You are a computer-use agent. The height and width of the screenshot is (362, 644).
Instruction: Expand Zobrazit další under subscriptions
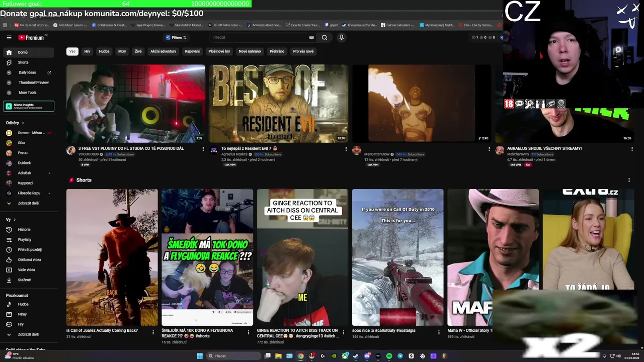(x=29, y=203)
